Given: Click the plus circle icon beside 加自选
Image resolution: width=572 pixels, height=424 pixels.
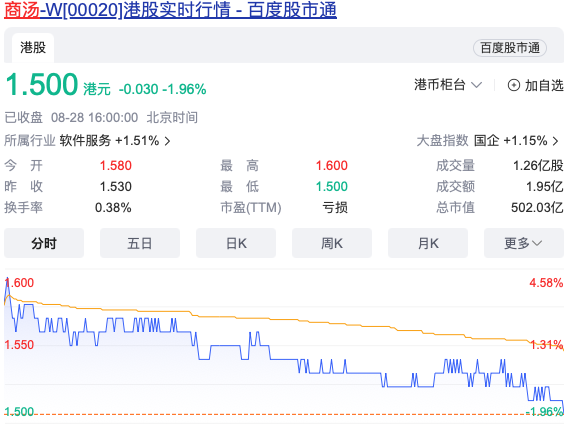Looking at the screenshot, I should point(514,85).
